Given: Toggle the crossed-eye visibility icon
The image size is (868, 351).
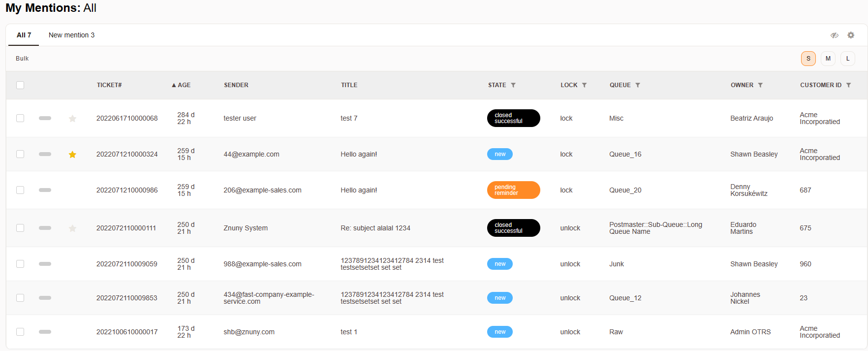Looking at the screenshot, I should (835, 35).
